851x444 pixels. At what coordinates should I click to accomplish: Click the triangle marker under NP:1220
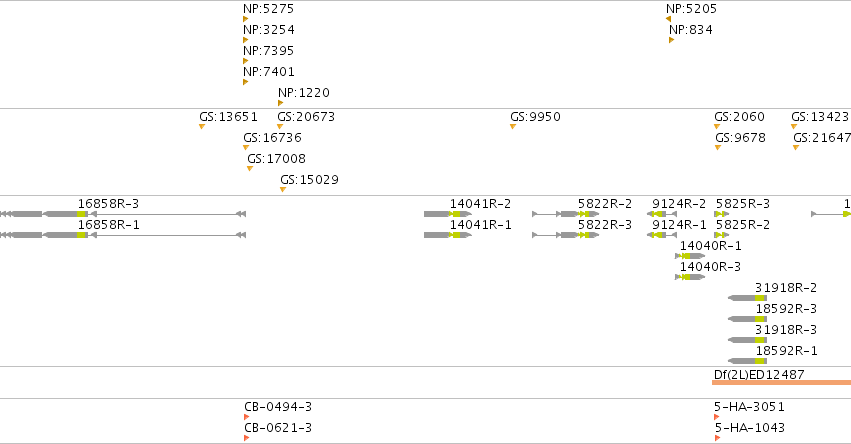(x=281, y=103)
